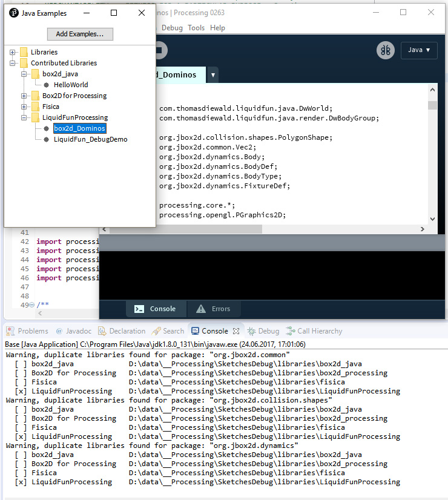Viewport: 448px width, 500px height.
Task: Open the Debug menu in Processing
Action: pyautogui.click(x=172, y=28)
